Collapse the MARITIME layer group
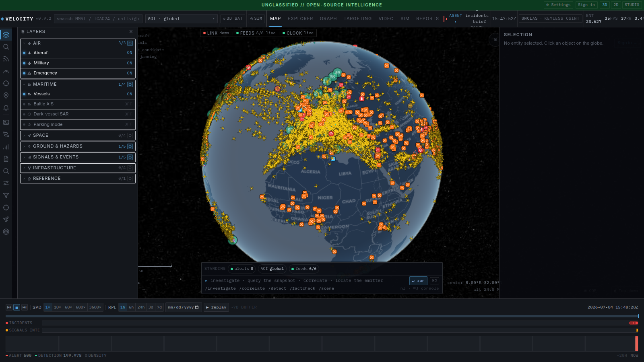 tap(25, 84)
